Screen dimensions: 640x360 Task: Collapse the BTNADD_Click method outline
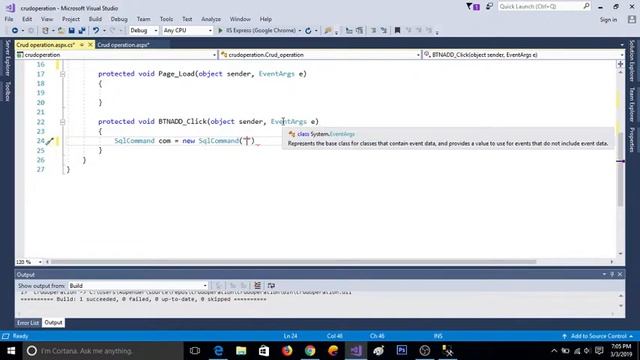coord(62,122)
